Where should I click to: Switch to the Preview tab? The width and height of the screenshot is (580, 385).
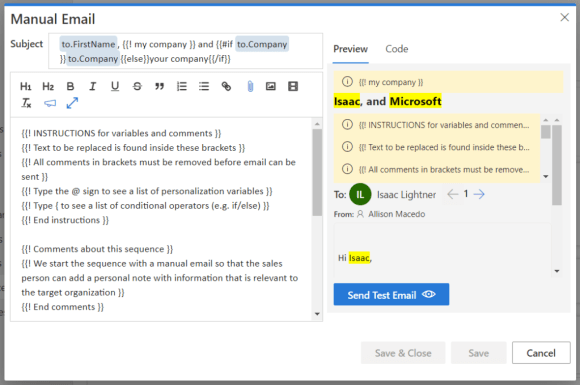[x=350, y=49]
